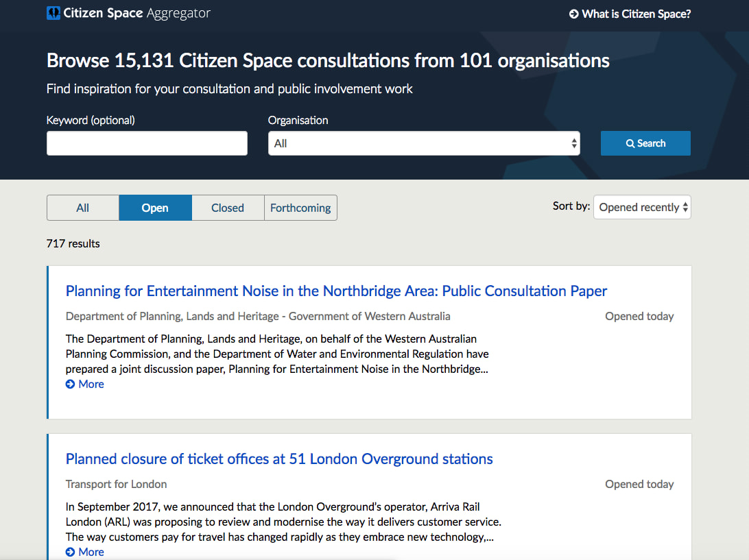The image size is (749, 560).
Task: Select the Open filter tab
Action: pos(155,208)
